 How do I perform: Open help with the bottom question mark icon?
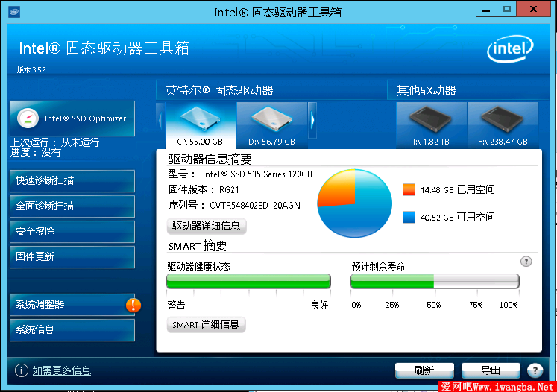[535, 370]
